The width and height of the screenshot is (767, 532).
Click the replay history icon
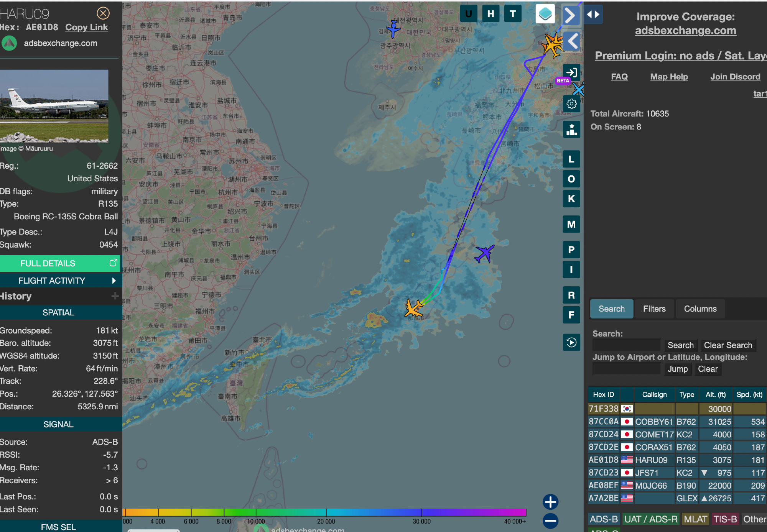point(571,342)
